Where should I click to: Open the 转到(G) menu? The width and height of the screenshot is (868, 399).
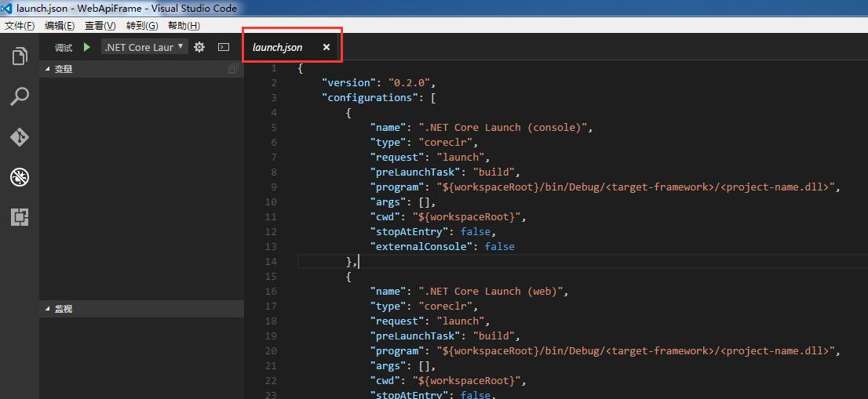(142, 26)
